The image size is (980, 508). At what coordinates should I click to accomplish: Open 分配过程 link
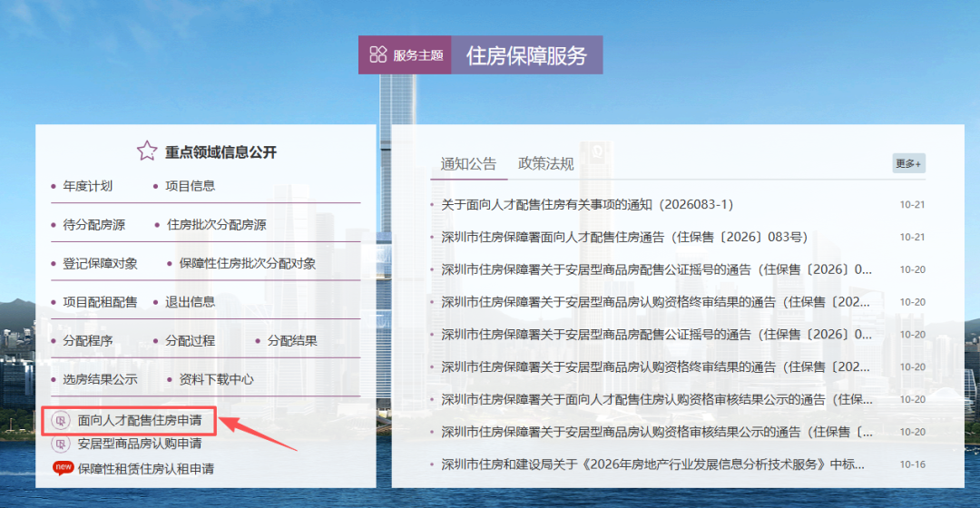click(190, 340)
